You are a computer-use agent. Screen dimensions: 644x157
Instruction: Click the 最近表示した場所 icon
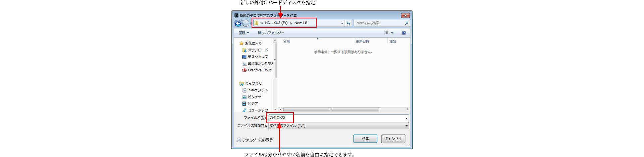(244, 63)
